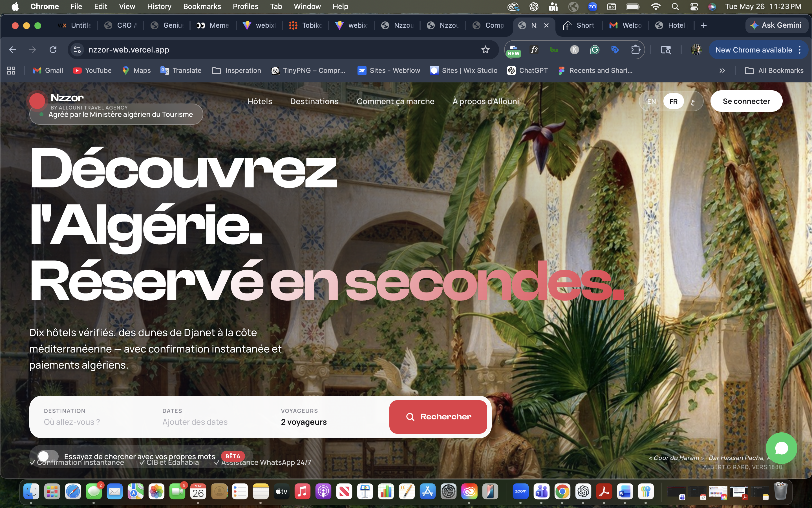Open the ChatGPT bookmark

[527, 71]
